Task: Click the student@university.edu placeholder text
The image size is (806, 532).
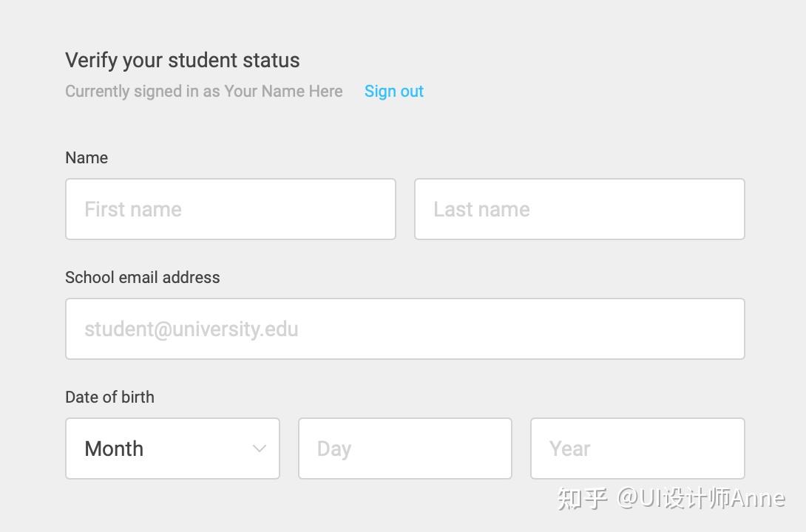Action: pos(191,329)
